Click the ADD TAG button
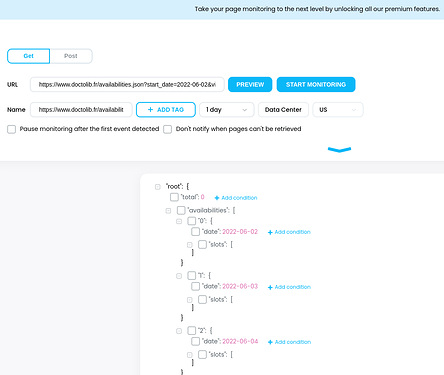This screenshot has width=444, height=375. [x=166, y=110]
